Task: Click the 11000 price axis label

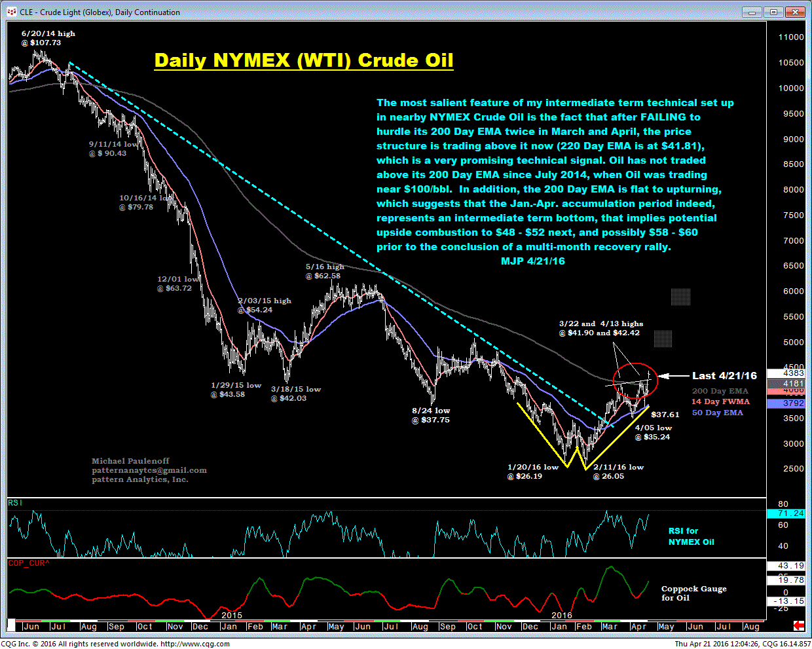Action: tap(791, 37)
